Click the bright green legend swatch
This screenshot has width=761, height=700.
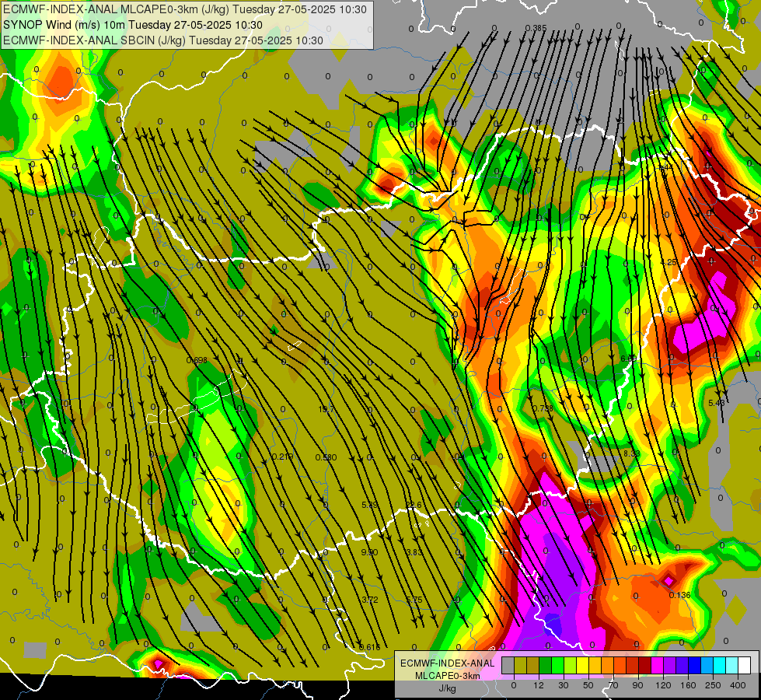pos(558,665)
